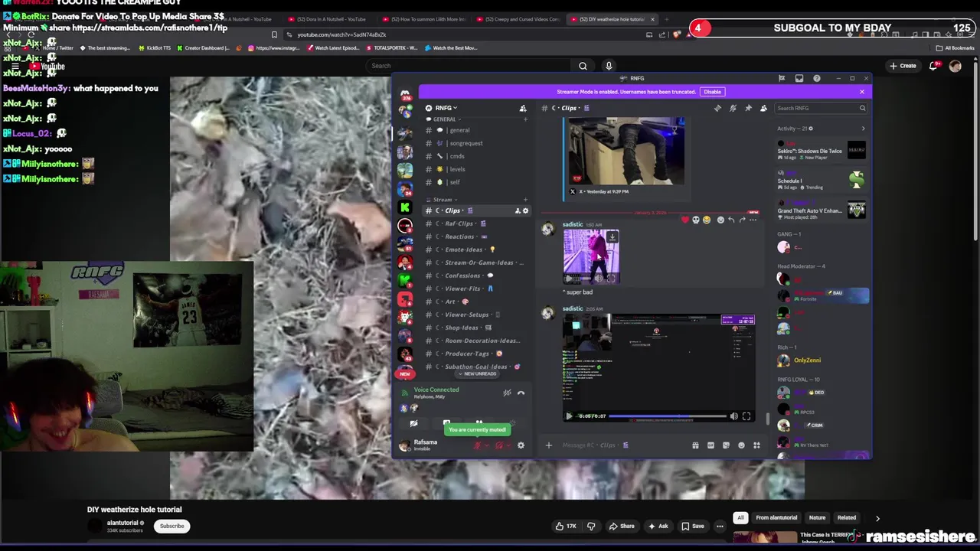Click the Message Clips input box
Viewport: 980px width, 551px height.
[624, 445]
